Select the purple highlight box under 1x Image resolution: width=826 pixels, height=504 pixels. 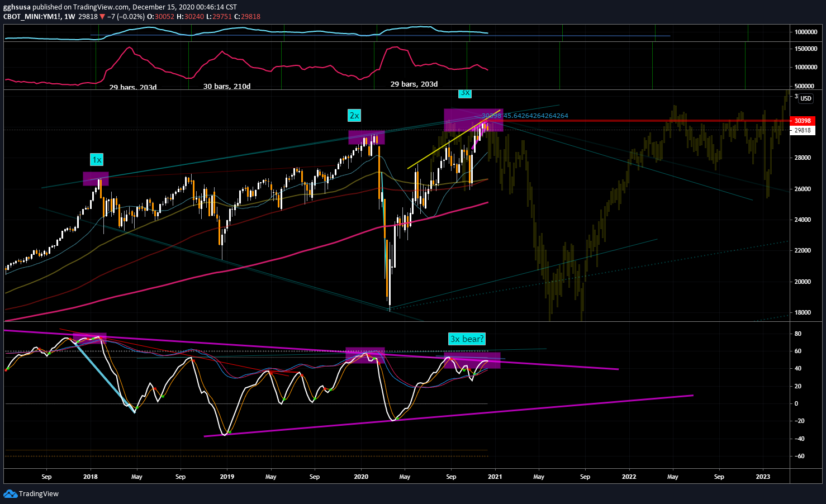coord(96,178)
